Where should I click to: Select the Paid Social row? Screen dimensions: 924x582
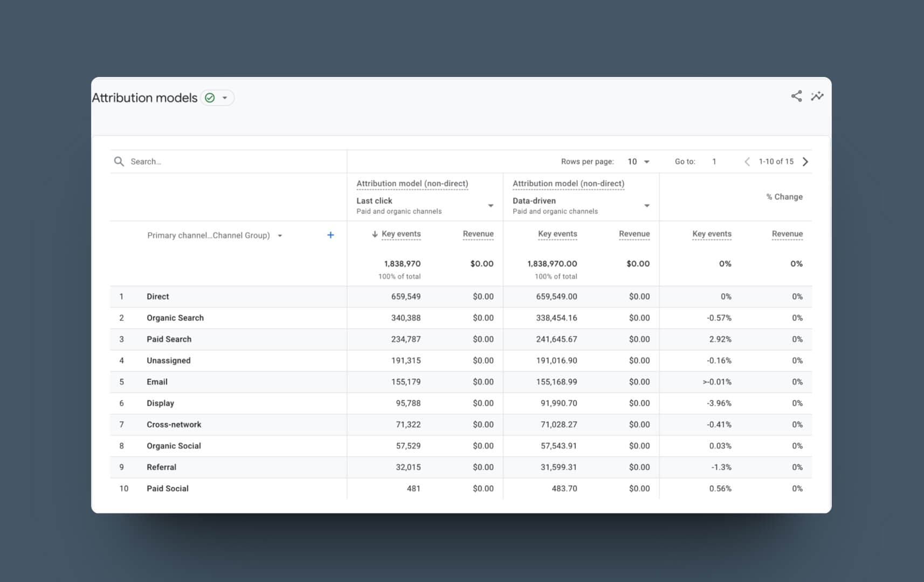click(167, 488)
